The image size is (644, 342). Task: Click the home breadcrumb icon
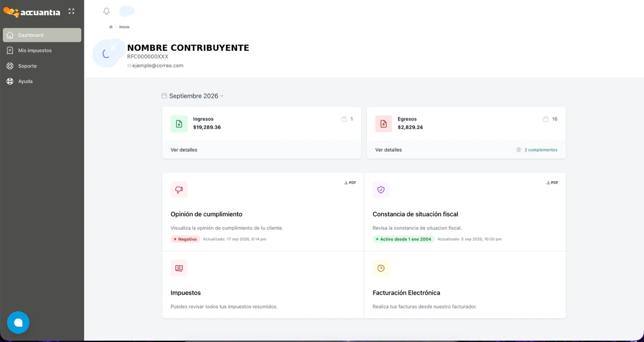point(111,27)
